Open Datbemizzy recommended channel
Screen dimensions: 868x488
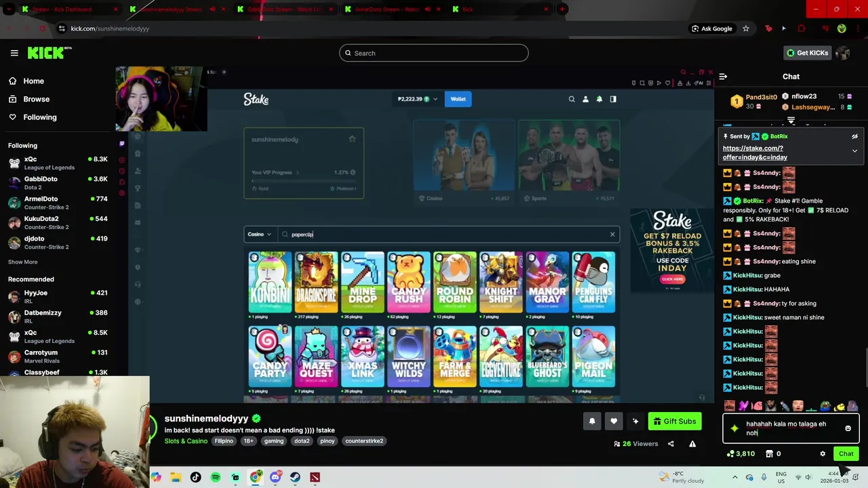tap(58, 317)
